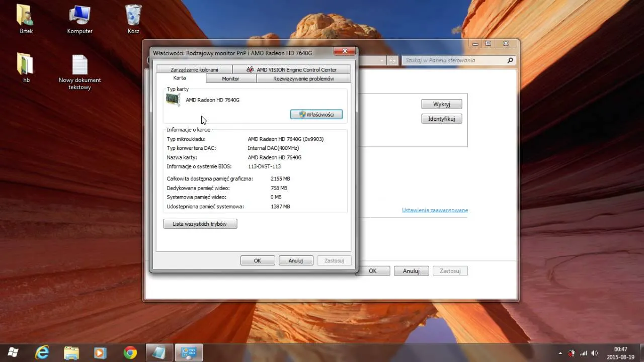Open Lista wszystkich trybów
This screenshot has width=644, height=362.
coord(200,224)
